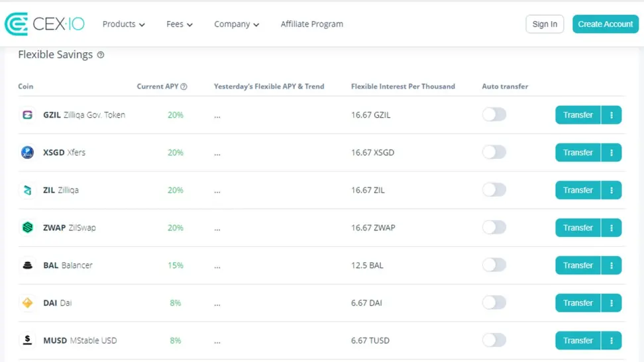The height and width of the screenshot is (362, 644).
Task: Open more options for GZIL row
Action: [x=611, y=115]
